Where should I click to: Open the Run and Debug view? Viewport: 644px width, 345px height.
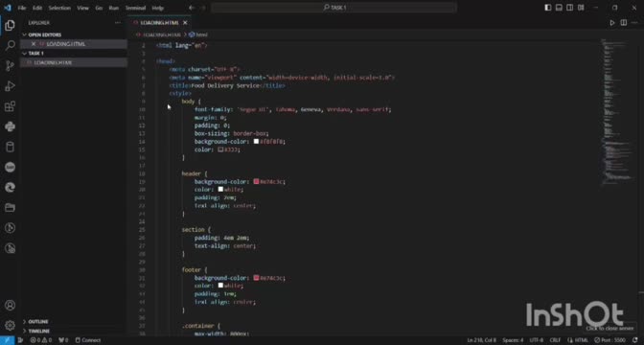[x=10, y=86]
